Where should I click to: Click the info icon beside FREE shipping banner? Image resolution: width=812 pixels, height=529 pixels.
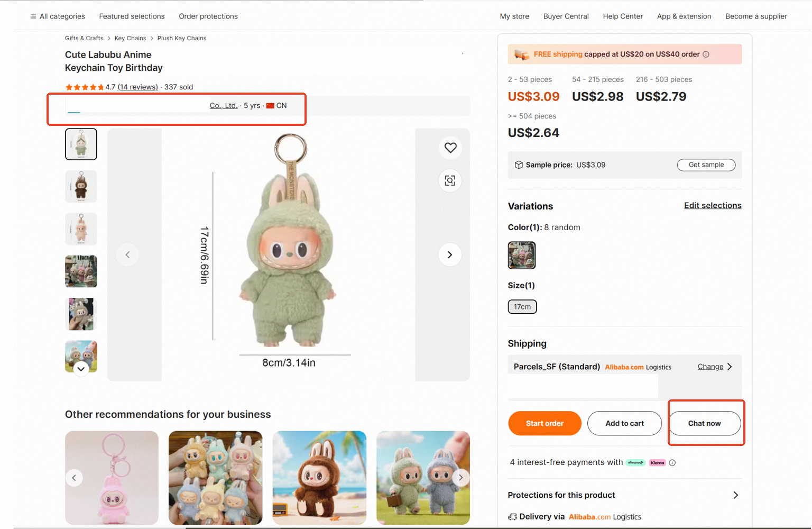point(706,54)
